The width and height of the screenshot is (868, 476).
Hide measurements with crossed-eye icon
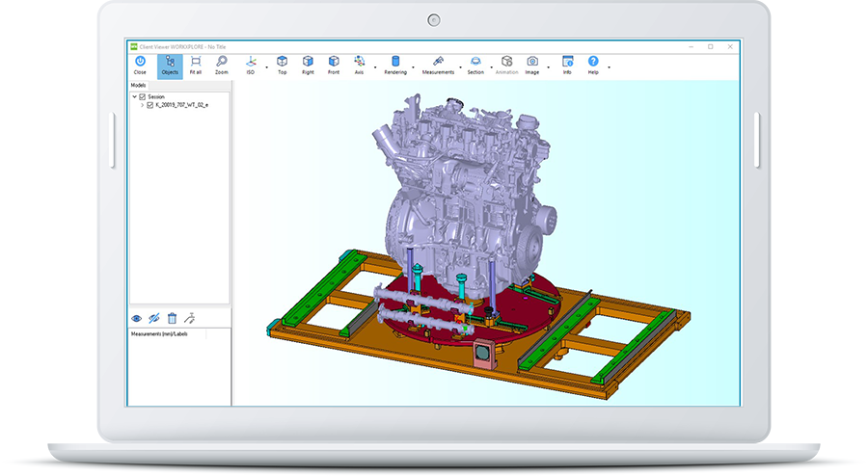click(154, 318)
